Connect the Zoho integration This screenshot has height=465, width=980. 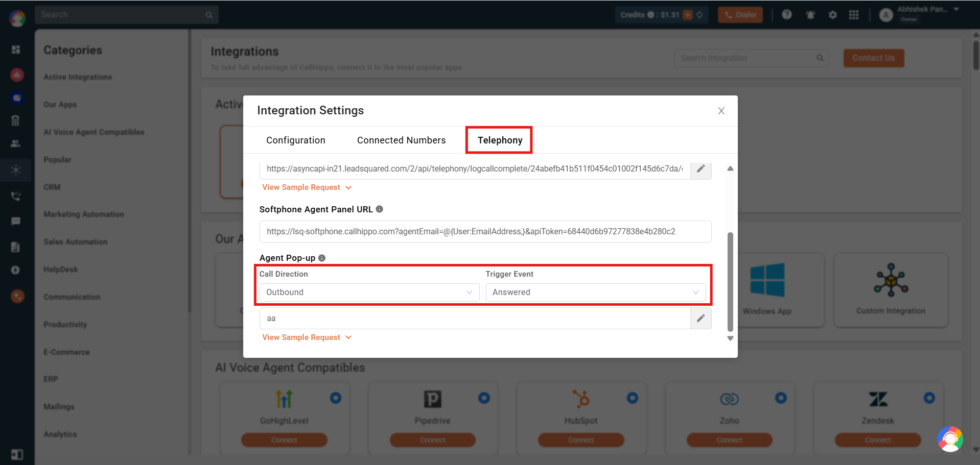(x=730, y=440)
